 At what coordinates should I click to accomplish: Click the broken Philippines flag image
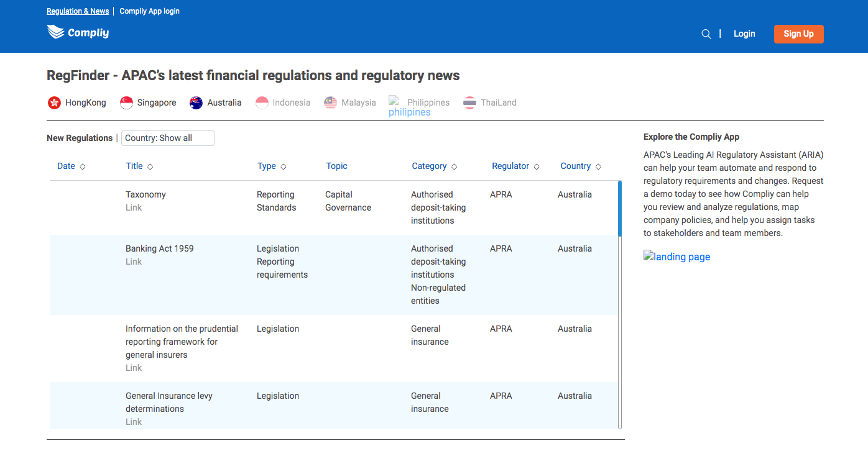point(394,100)
